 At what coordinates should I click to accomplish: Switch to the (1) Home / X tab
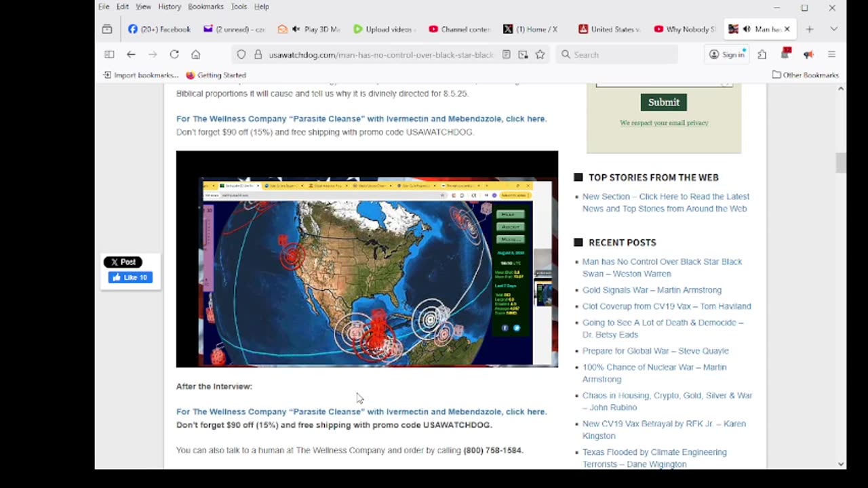pos(534,29)
